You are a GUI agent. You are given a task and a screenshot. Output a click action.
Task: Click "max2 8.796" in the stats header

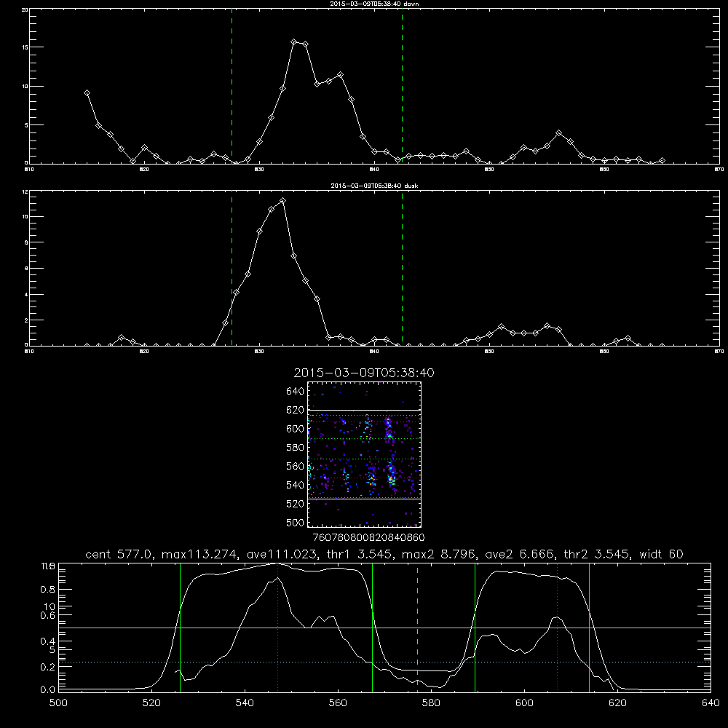438,554
